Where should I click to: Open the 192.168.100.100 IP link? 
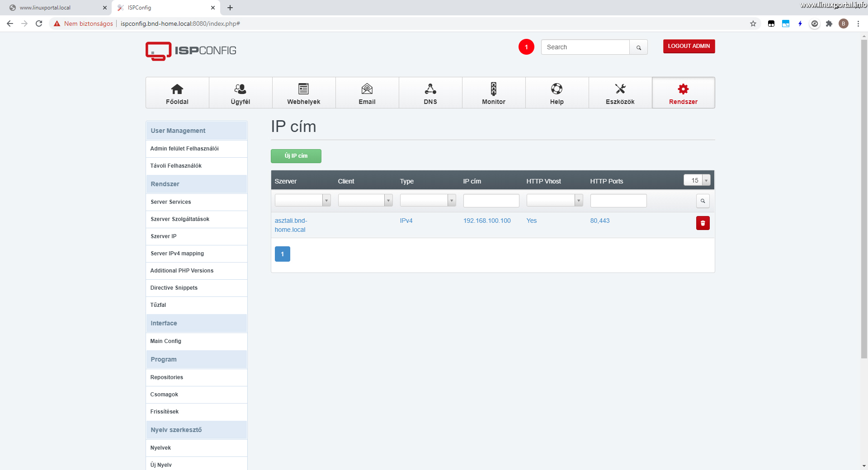point(487,221)
